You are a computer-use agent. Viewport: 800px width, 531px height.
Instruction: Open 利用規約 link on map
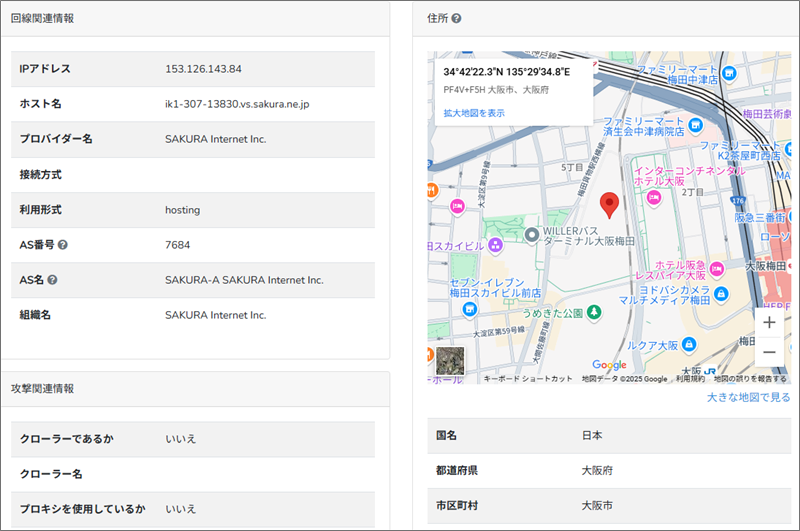(690, 378)
